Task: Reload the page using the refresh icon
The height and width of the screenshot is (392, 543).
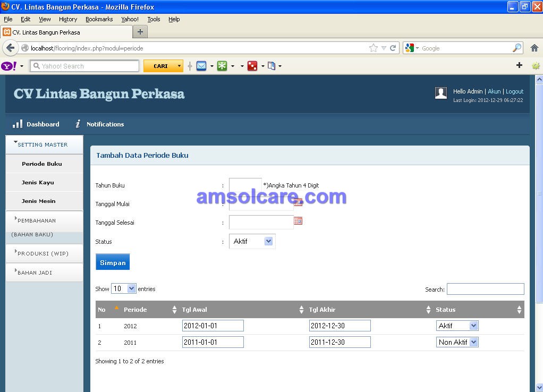Action: tap(393, 48)
